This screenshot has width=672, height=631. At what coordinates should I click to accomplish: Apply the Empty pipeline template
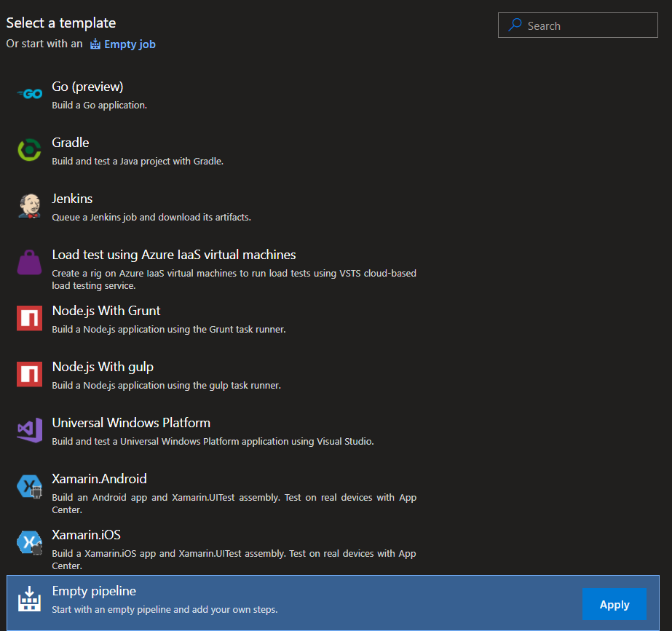(x=614, y=604)
